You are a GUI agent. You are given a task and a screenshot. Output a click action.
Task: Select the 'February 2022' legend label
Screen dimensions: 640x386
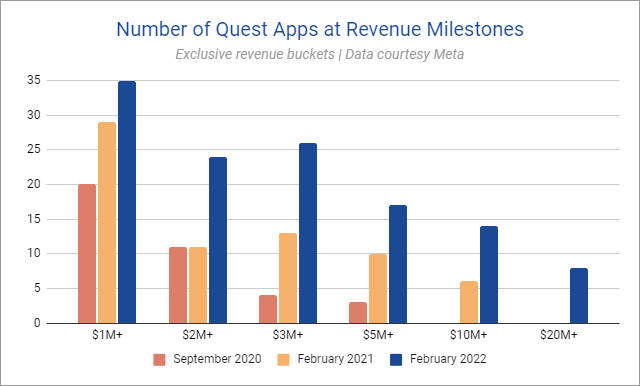point(448,359)
